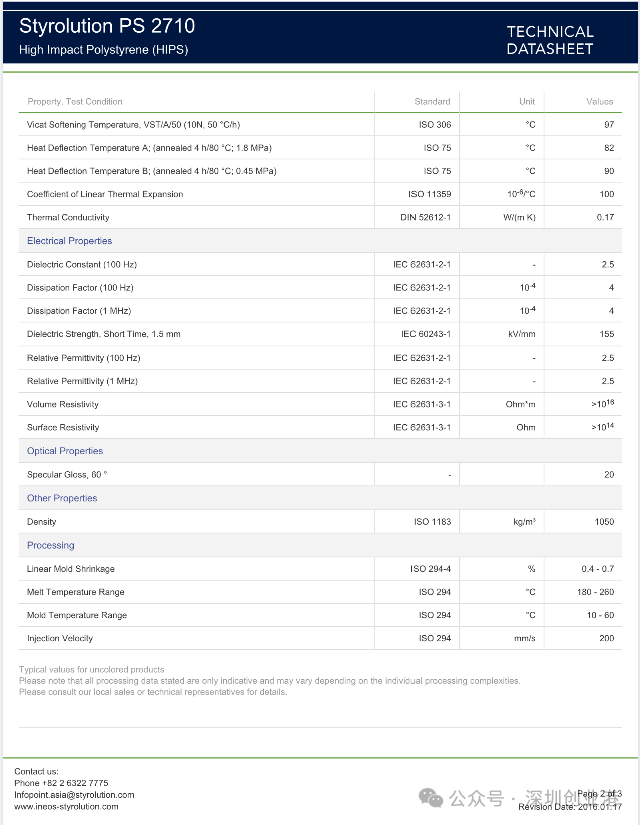
Task: Click the High Impact Polystyrene (HIPS) subtitle
Action: coord(104,50)
